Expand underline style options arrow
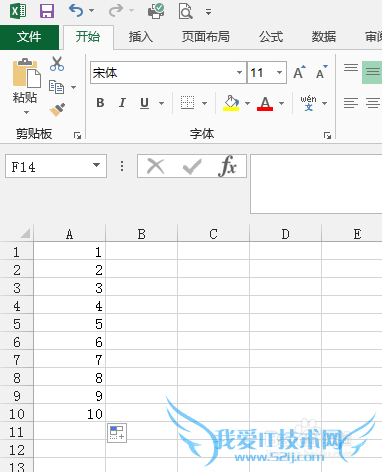382x472 pixels. tap(162, 103)
